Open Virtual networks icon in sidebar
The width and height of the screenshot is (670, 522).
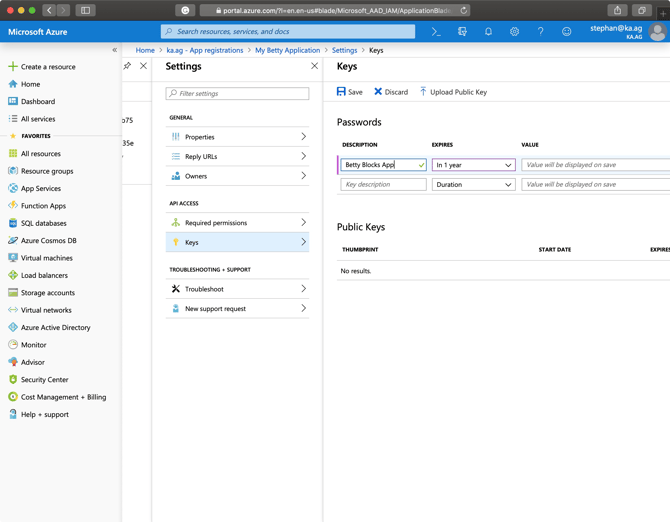[x=13, y=310]
